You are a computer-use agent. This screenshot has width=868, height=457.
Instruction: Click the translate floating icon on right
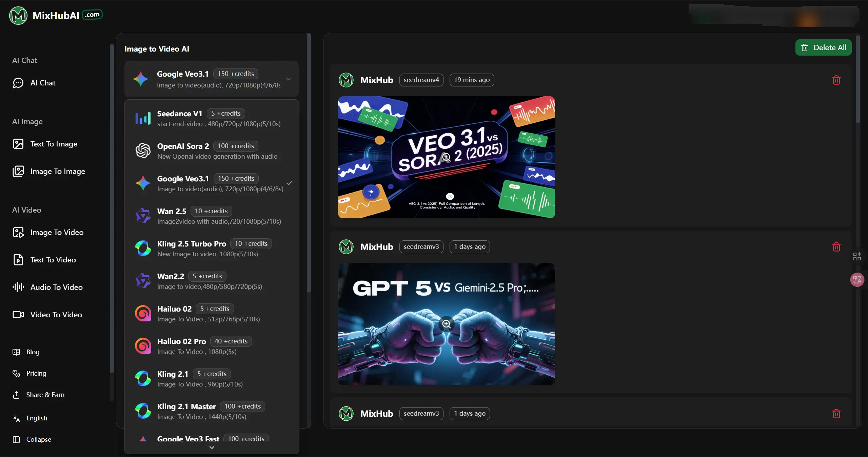click(x=857, y=280)
